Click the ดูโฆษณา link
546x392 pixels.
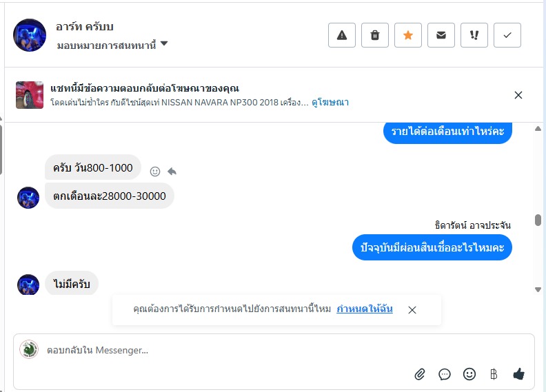pyautogui.click(x=330, y=103)
